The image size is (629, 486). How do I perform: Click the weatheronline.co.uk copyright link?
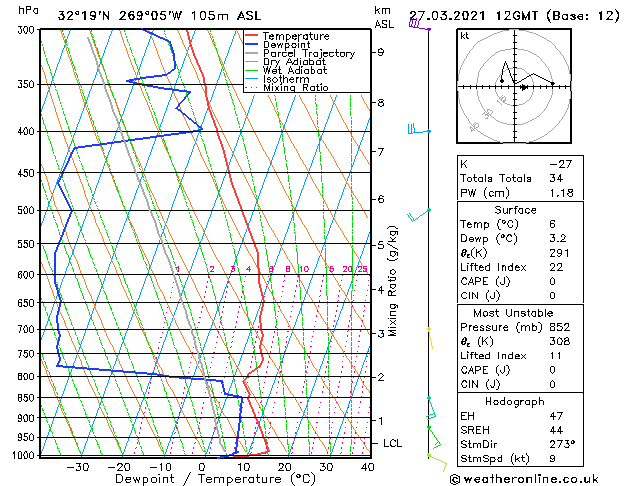[525, 479]
